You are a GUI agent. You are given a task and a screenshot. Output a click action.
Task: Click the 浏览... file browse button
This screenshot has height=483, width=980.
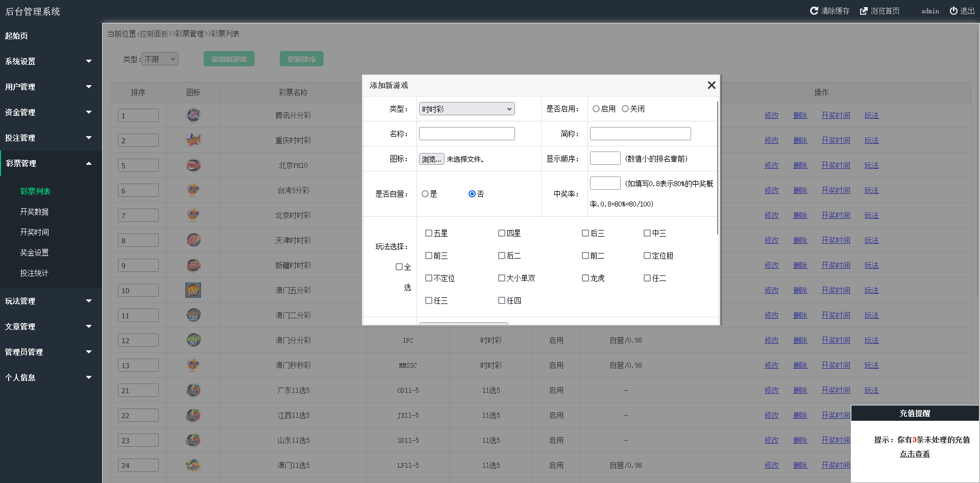(431, 159)
